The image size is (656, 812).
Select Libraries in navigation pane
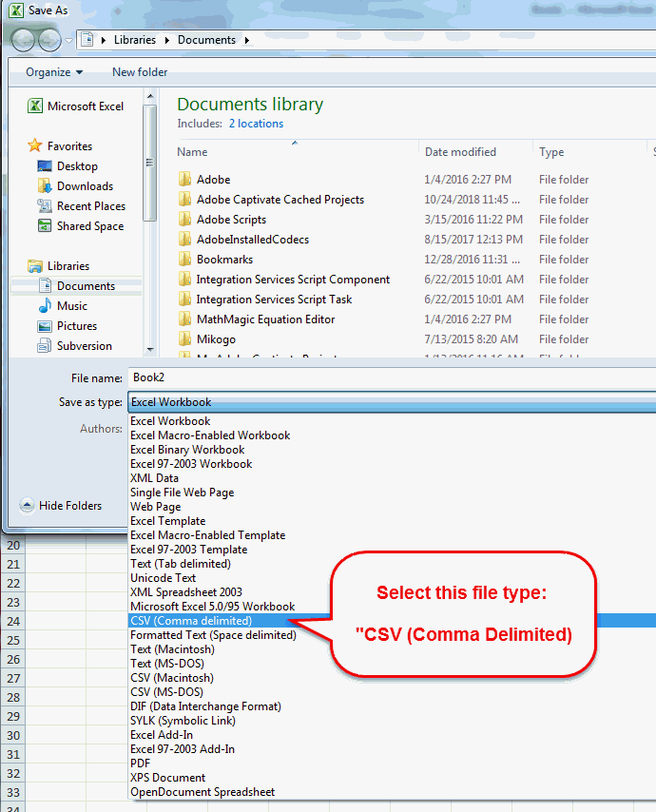click(58, 266)
